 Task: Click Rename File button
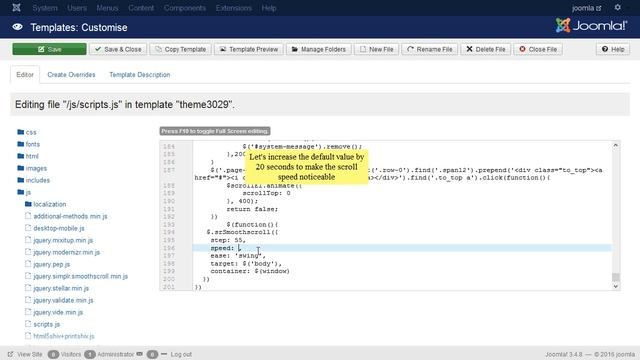(430, 49)
